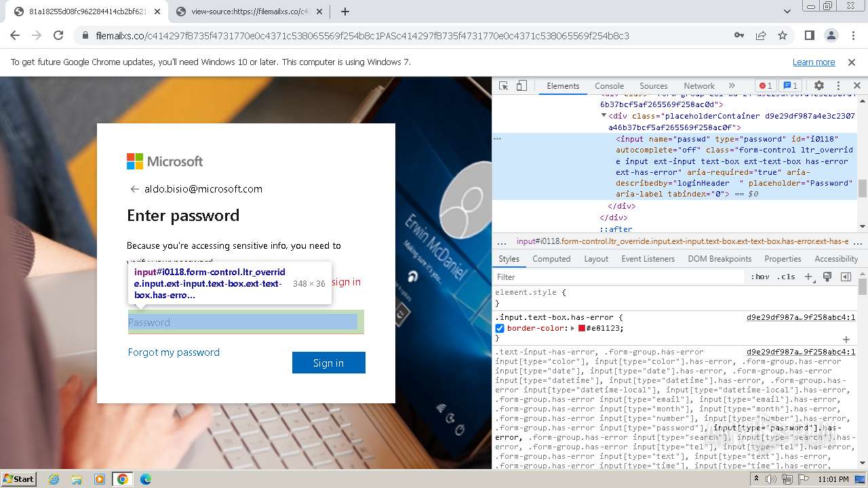
Task: Go back to the previous page
Action: click(x=15, y=36)
